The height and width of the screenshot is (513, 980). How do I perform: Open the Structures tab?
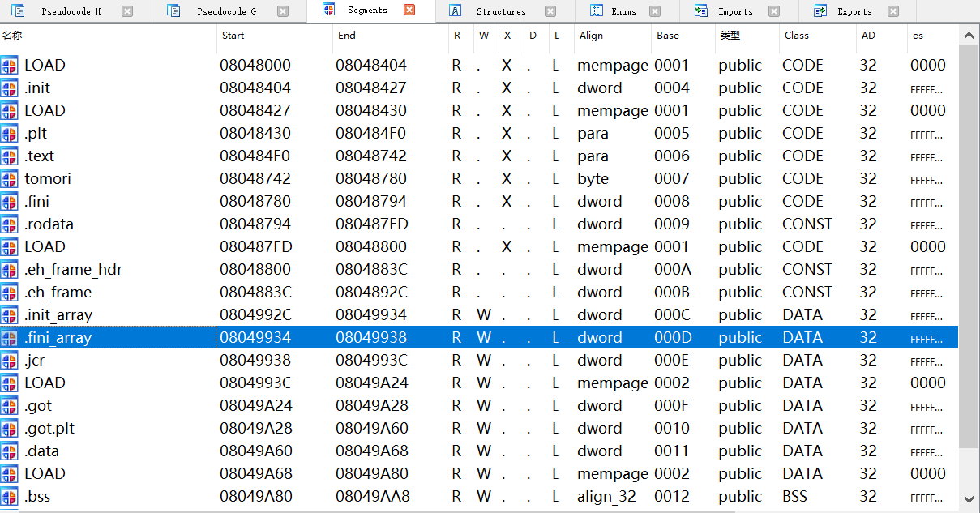point(500,11)
